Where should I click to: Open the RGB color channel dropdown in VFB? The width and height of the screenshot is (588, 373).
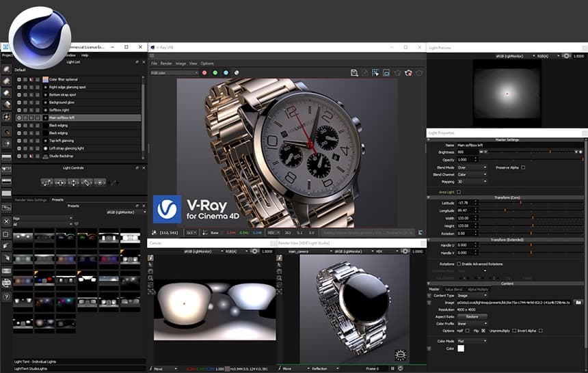tap(174, 72)
